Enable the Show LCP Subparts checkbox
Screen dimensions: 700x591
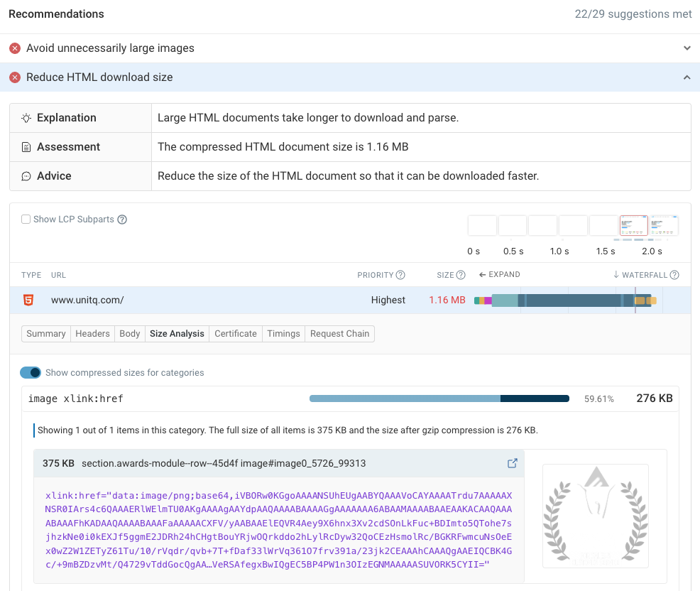(x=26, y=219)
